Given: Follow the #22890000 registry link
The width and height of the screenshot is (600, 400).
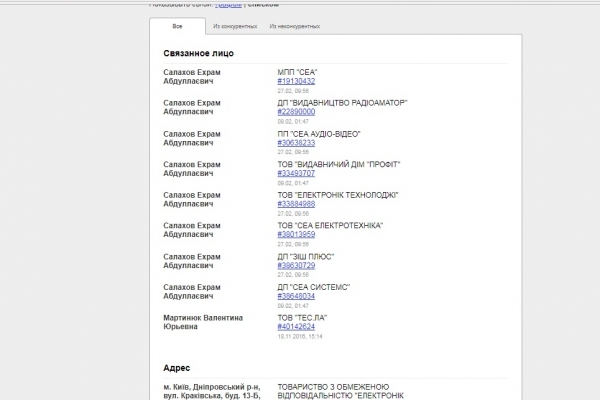Looking at the screenshot, I should (x=296, y=112).
